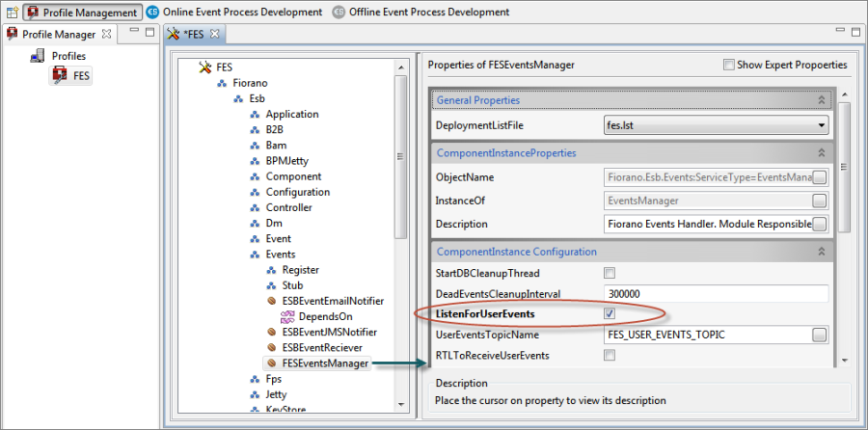
Task: Select the FESEventsManager tree item
Action: click(316, 363)
